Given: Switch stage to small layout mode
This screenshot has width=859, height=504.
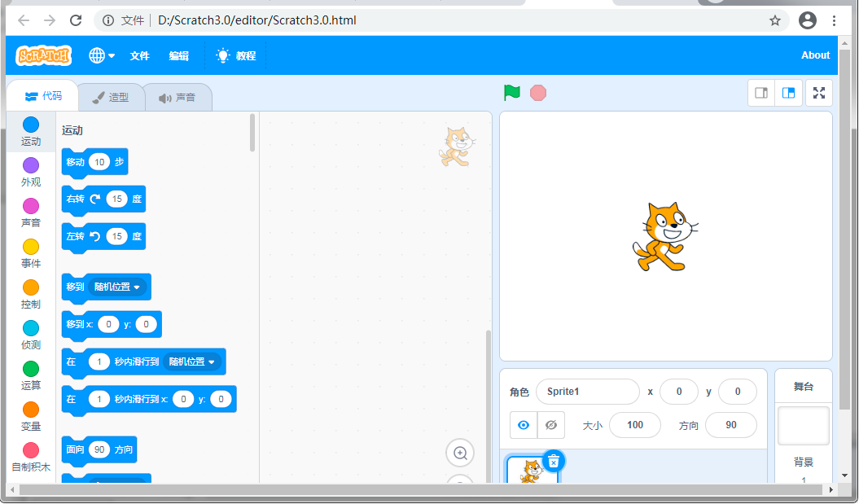Looking at the screenshot, I should (760, 92).
